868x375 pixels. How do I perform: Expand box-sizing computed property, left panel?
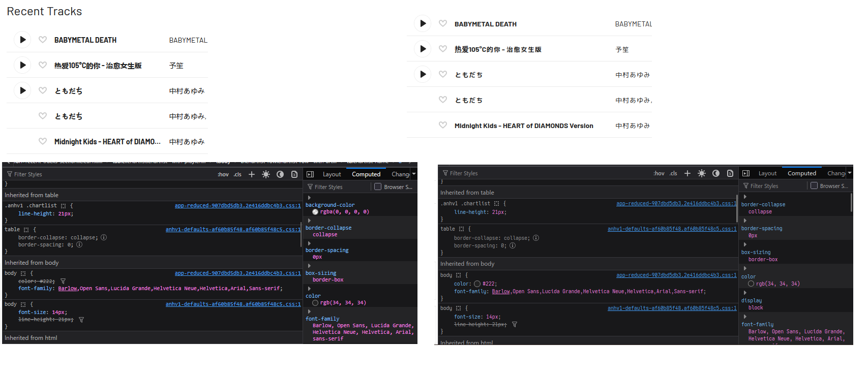tap(309, 266)
